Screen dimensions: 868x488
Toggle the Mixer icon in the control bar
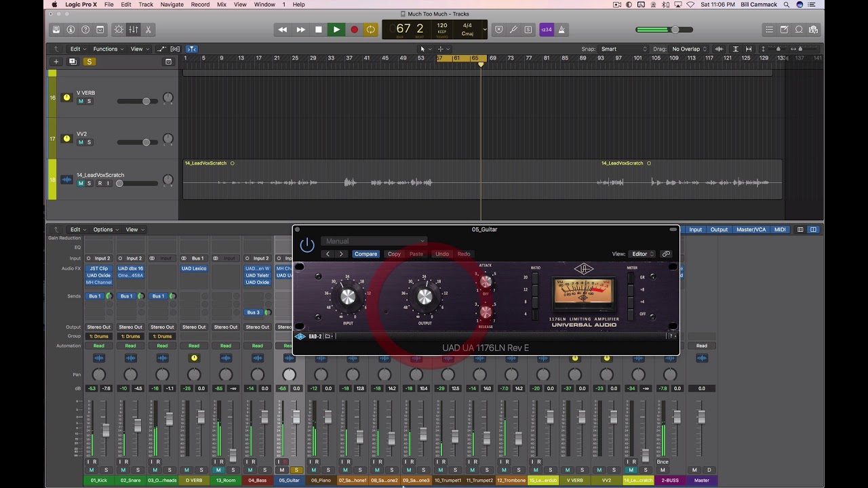click(x=134, y=30)
